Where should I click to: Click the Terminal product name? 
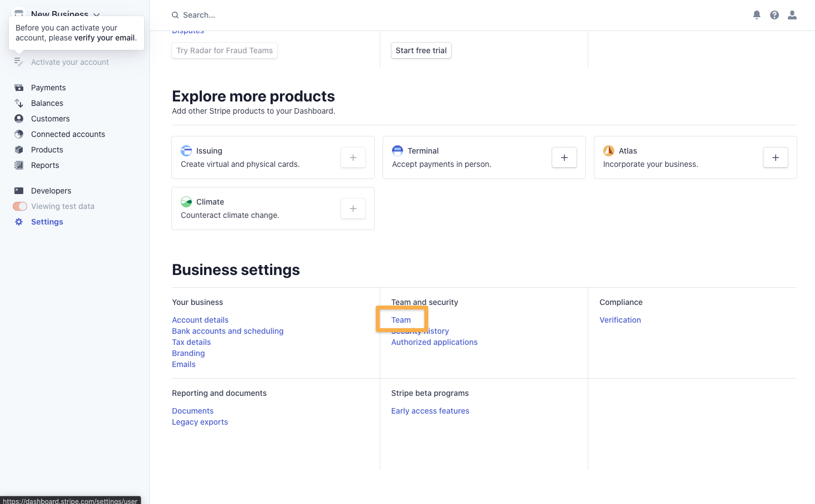tap(423, 151)
